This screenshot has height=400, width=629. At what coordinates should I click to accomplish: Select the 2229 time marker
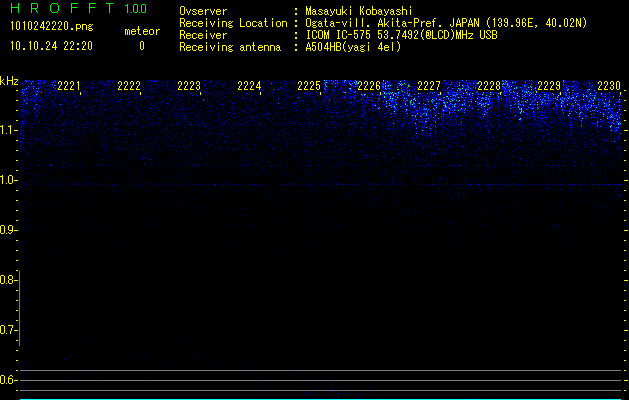[x=549, y=86]
